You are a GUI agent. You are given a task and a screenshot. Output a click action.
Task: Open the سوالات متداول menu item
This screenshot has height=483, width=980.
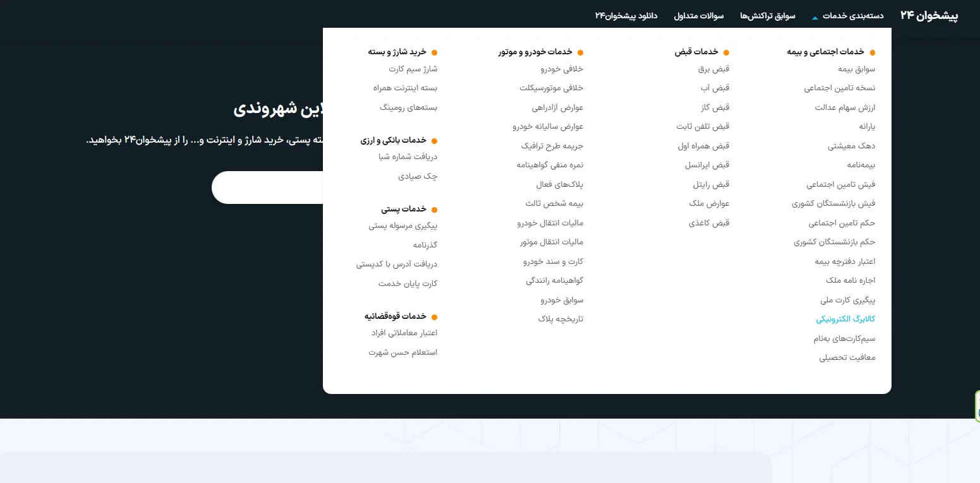click(699, 16)
